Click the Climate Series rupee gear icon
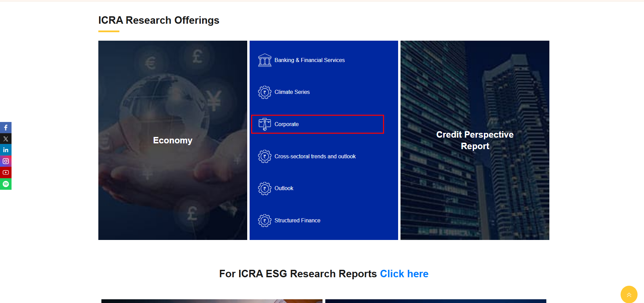 coord(265,92)
